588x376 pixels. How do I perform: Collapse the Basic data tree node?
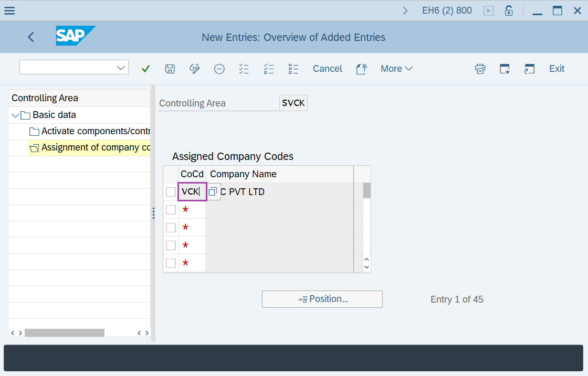pos(15,115)
